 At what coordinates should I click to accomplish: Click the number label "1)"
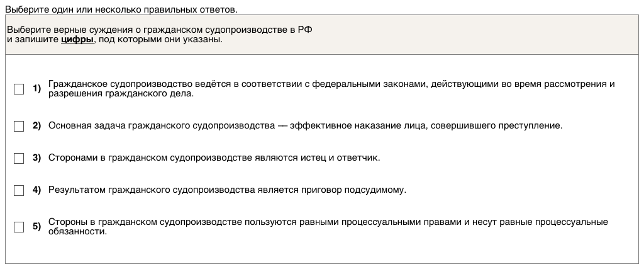click(x=36, y=89)
